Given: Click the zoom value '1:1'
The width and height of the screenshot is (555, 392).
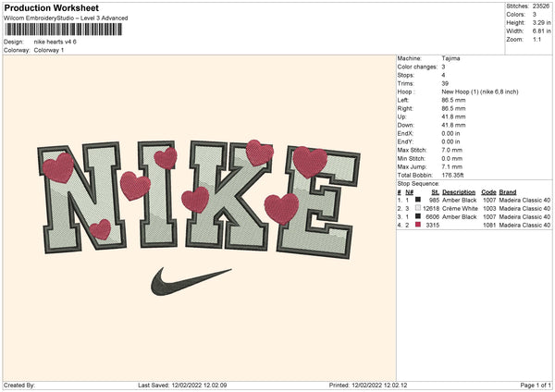Looking at the screenshot, I should (x=536, y=39).
